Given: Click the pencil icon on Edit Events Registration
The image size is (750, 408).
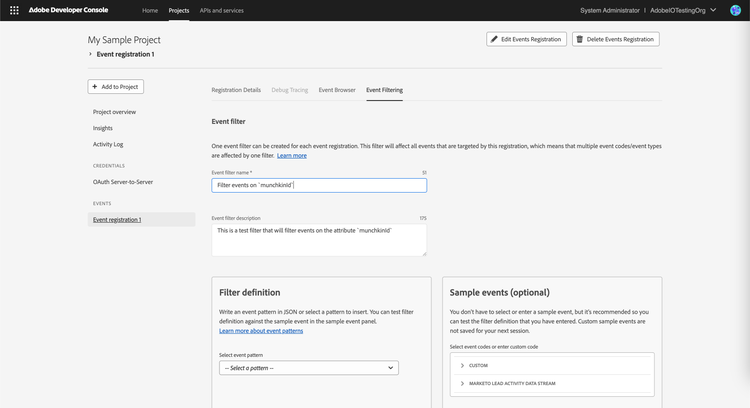Looking at the screenshot, I should pos(494,39).
